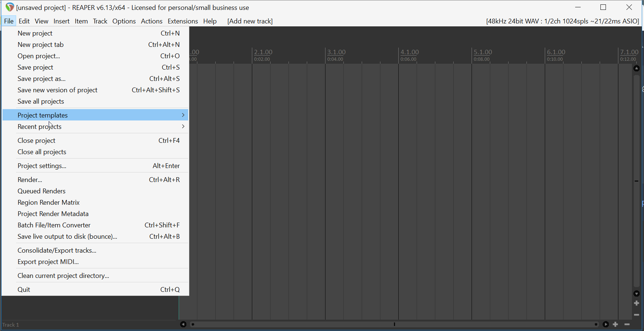Click Save all projects
The height and width of the screenshot is (331, 644).
(95, 101)
